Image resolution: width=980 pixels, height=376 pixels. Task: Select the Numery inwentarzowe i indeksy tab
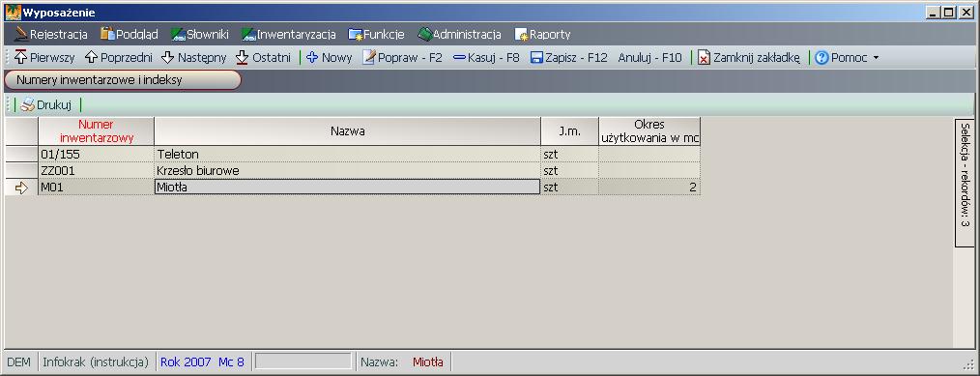tap(123, 80)
